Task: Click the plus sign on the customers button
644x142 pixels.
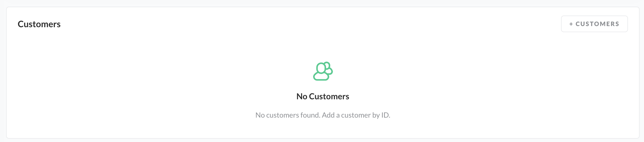Action: [571, 24]
